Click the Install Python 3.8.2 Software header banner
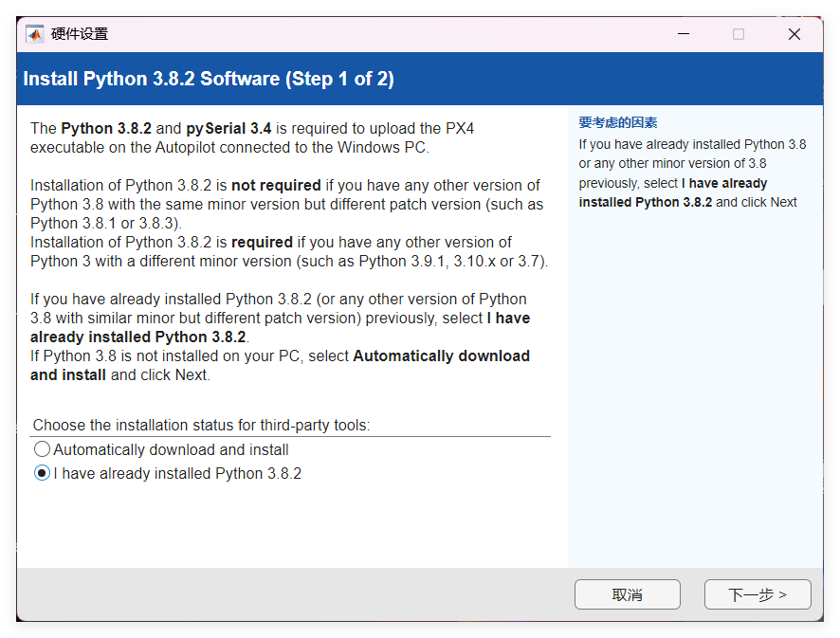Image resolution: width=840 pixels, height=638 pixels. pyautogui.click(x=209, y=79)
